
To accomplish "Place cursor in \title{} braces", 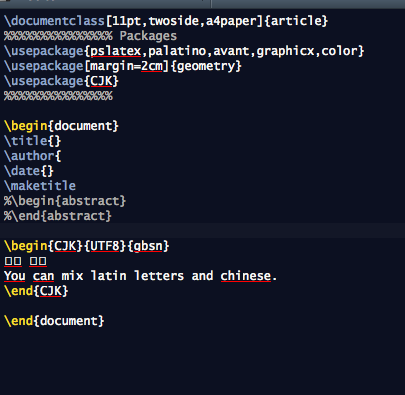I will tap(54, 141).
